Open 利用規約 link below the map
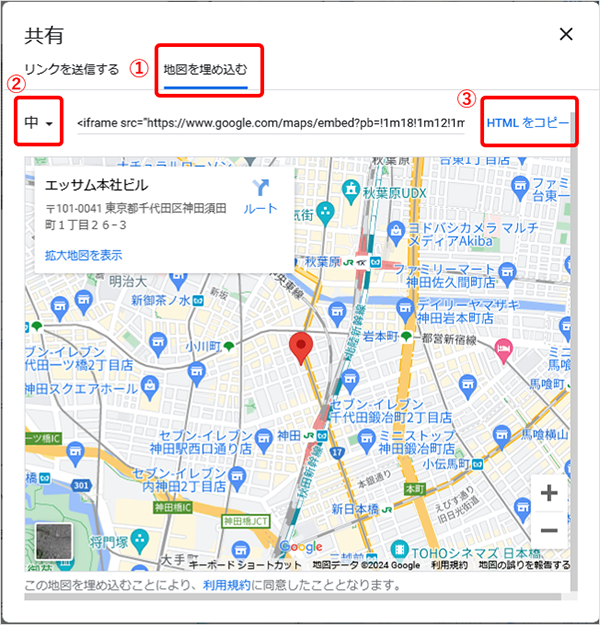Viewport: 600px width, 625px height. click(x=227, y=585)
